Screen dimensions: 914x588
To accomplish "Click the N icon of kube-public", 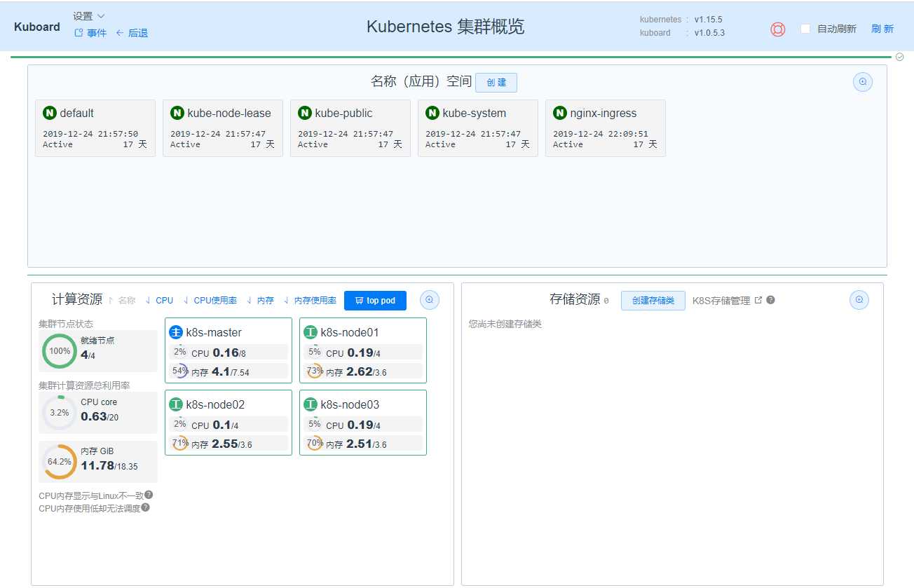I will point(305,113).
